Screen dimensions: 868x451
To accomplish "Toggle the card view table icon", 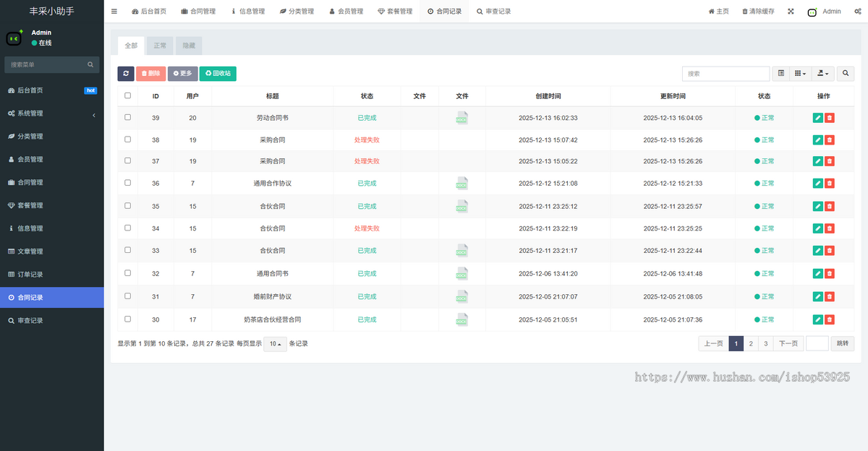I will point(780,74).
